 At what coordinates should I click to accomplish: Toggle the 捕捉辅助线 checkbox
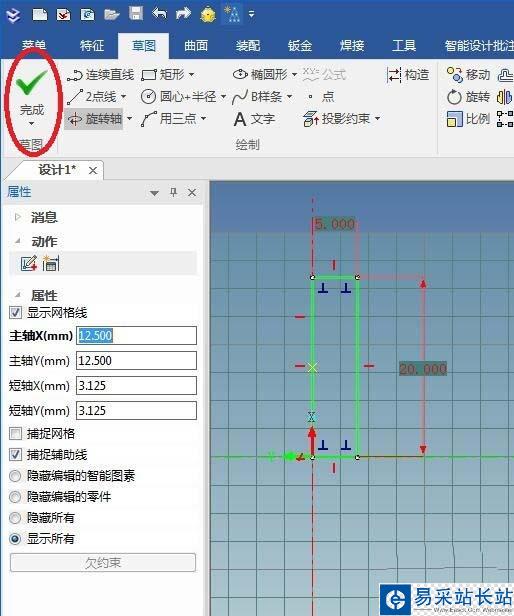tap(15, 455)
